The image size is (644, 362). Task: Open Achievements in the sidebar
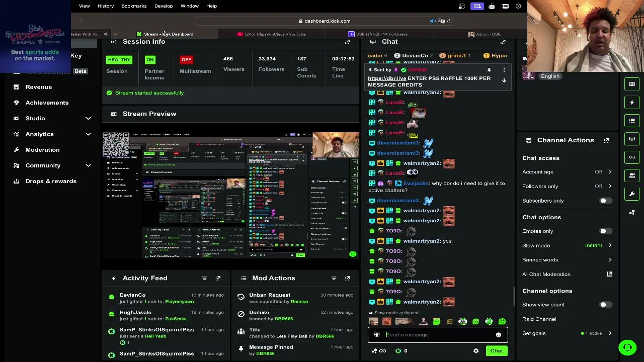click(x=47, y=103)
